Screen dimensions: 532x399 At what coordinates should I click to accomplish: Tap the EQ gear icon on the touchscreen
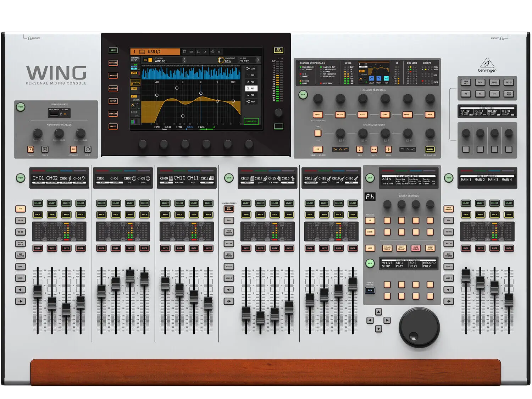tap(213, 52)
